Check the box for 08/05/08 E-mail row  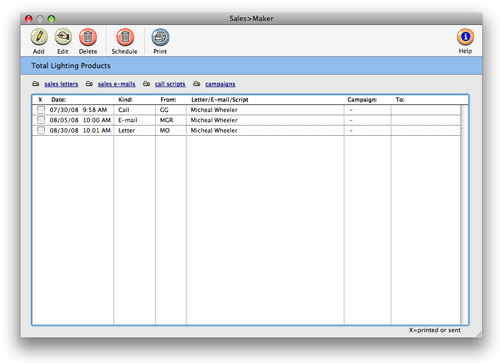pos(41,120)
